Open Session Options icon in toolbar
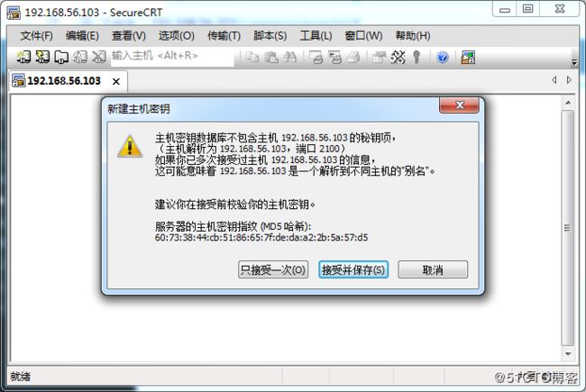This screenshot has width=586, height=392. [x=379, y=57]
